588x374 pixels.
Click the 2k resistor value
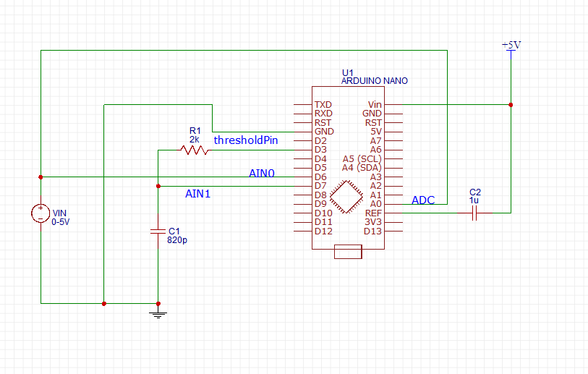click(x=195, y=140)
